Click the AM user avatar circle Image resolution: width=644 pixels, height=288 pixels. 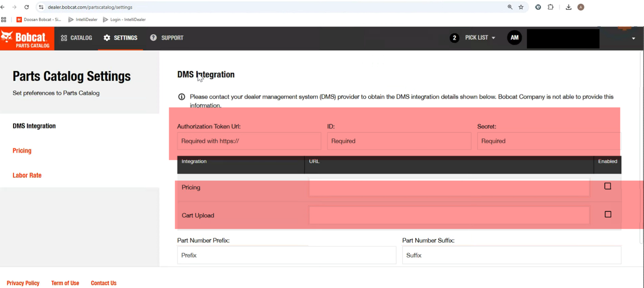514,38
